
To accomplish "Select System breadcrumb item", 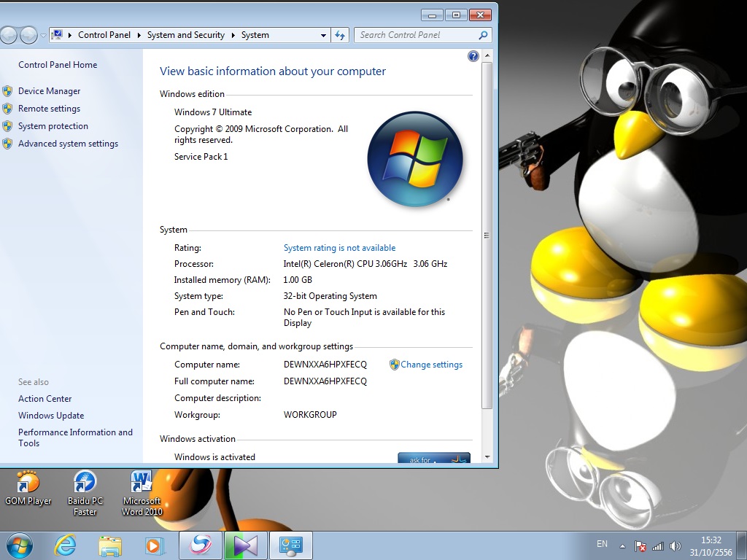I will click(x=255, y=35).
